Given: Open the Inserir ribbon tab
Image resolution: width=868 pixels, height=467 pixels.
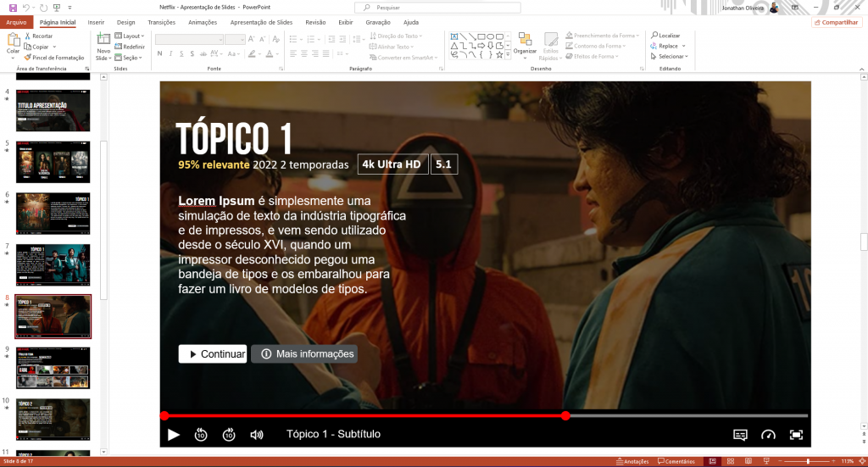Looking at the screenshot, I should point(96,22).
